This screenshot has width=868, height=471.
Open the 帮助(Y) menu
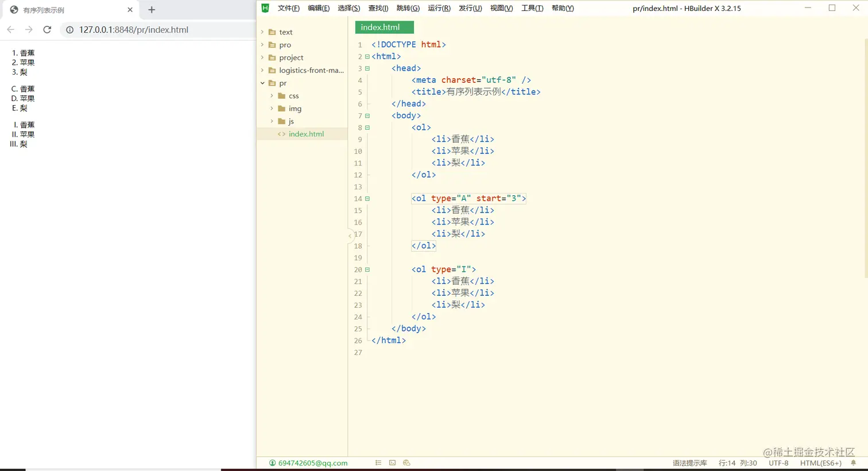(x=563, y=8)
